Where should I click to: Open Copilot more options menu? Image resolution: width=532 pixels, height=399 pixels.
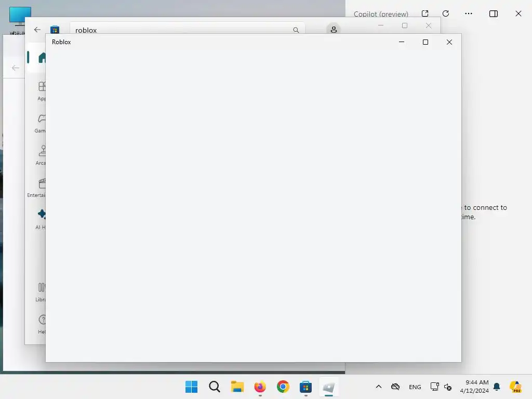pyautogui.click(x=469, y=14)
